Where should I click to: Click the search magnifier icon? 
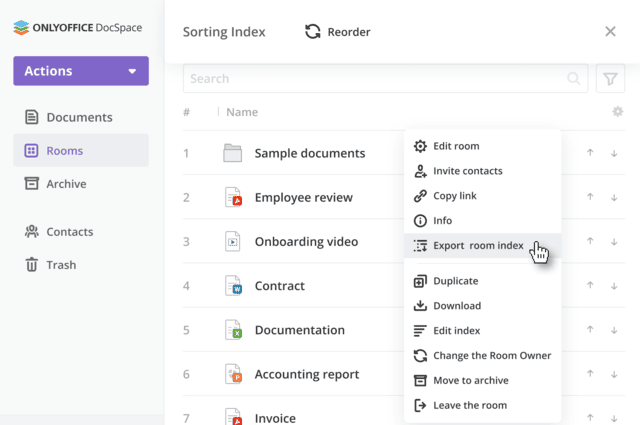(575, 79)
